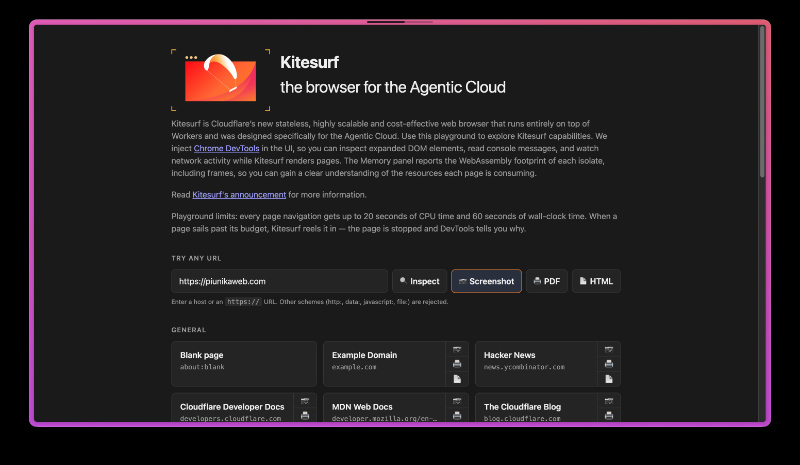Print Example Domain to PDF icon
This screenshot has width=800, height=465.
457,364
